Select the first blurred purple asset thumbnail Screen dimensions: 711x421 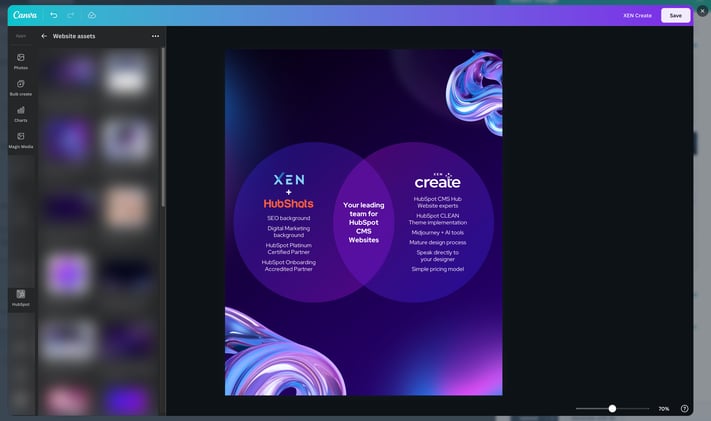click(68, 72)
